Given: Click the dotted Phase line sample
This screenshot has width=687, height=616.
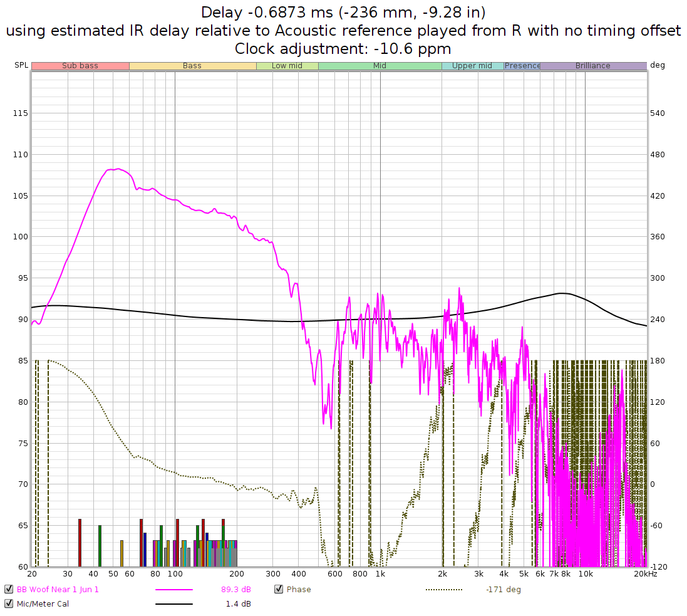Looking at the screenshot, I should (x=444, y=590).
